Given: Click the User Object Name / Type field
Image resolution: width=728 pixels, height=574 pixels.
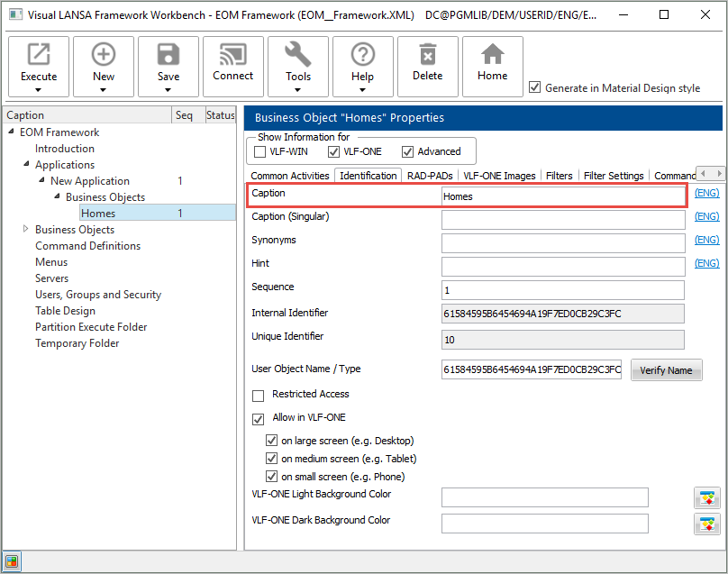Looking at the screenshot, I should (x=532, y=369).
